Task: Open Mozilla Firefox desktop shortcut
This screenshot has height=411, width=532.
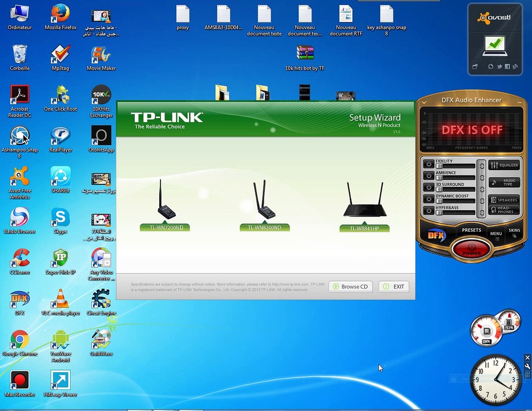Action: tap(61, 17)
